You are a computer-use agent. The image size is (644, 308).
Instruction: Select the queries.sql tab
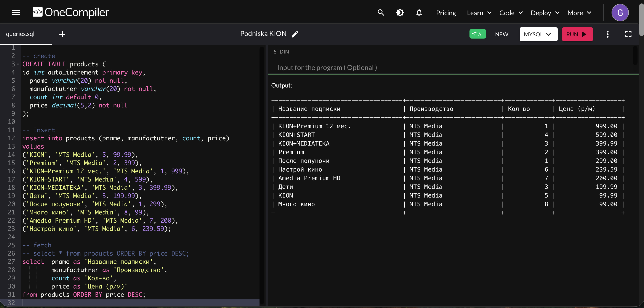20,34
